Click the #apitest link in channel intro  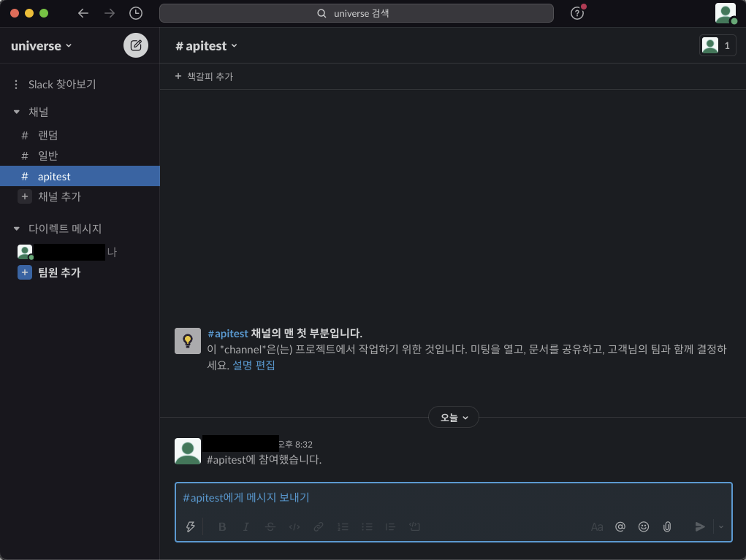228,333
